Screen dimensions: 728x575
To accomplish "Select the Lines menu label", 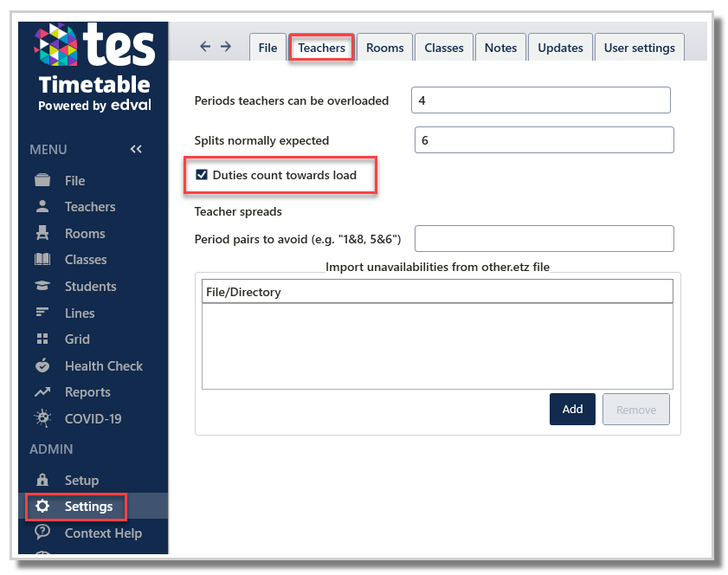I will [x=80, y=313].
